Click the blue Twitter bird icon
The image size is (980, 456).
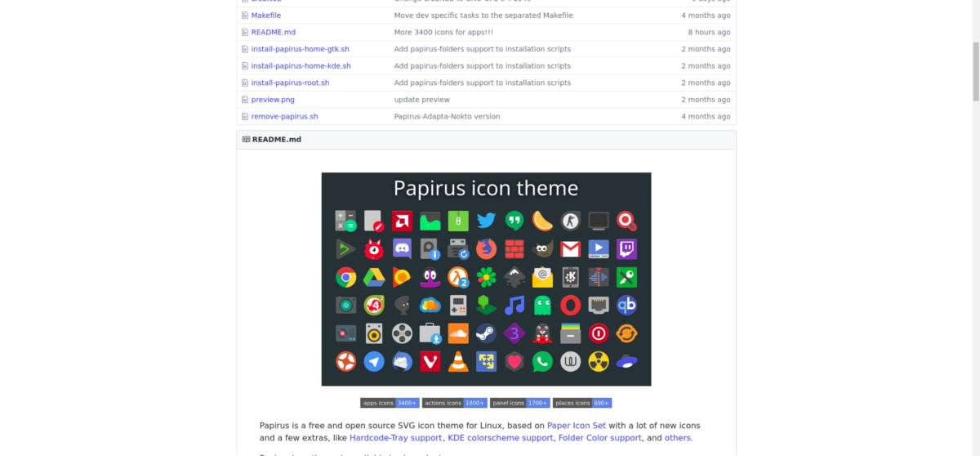click(486, 221)
